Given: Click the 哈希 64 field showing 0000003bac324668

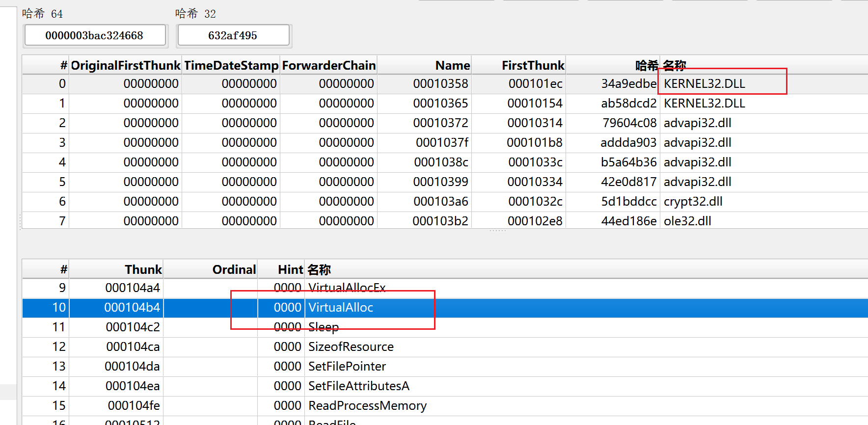Looking at the screenshot, I should point(95,35).
